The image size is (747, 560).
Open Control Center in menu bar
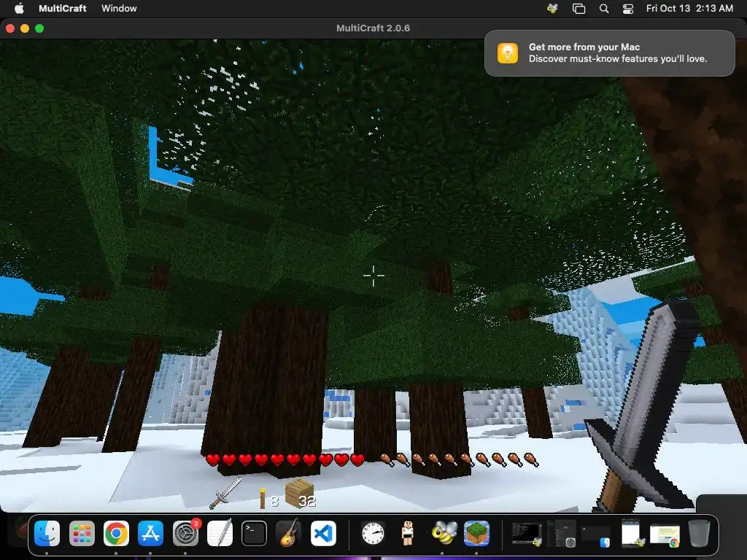(x=628, y=8)
